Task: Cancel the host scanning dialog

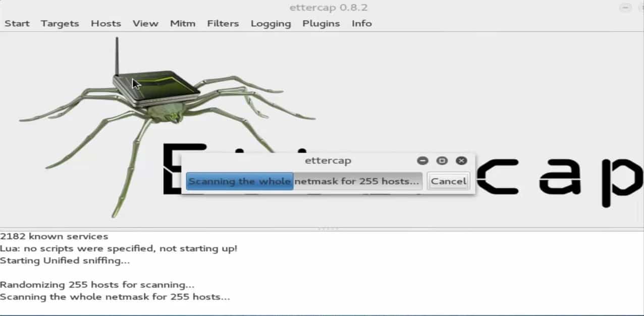Action: pyautogui.click(x=448, y=181)
